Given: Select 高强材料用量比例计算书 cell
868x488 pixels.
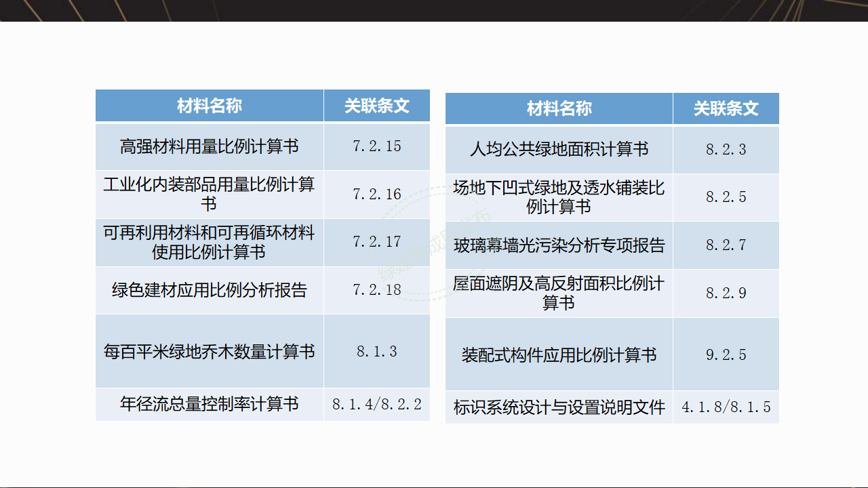Looking at the screenshot, I should coord(210,146).
